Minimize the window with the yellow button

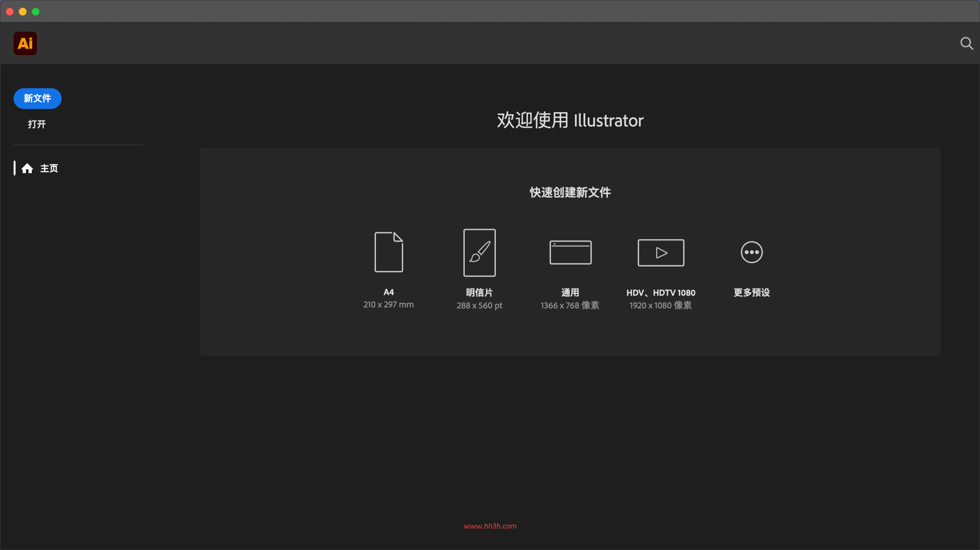23,11
